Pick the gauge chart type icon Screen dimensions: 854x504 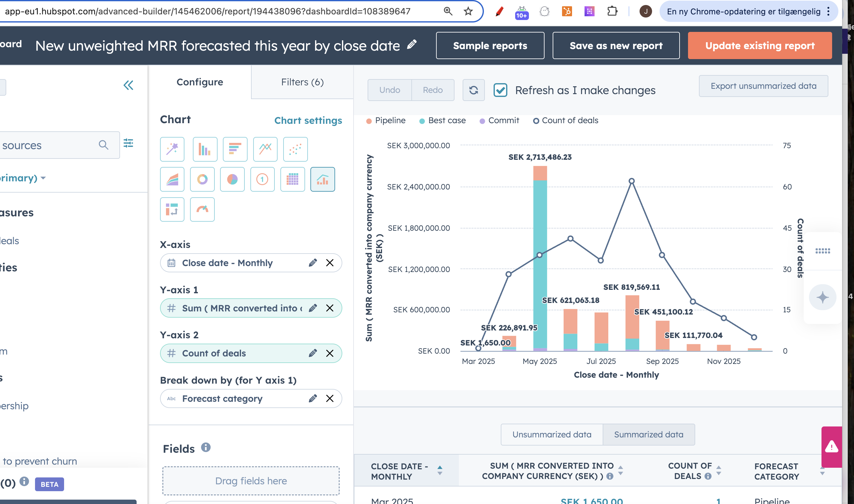tap(202, 209)
